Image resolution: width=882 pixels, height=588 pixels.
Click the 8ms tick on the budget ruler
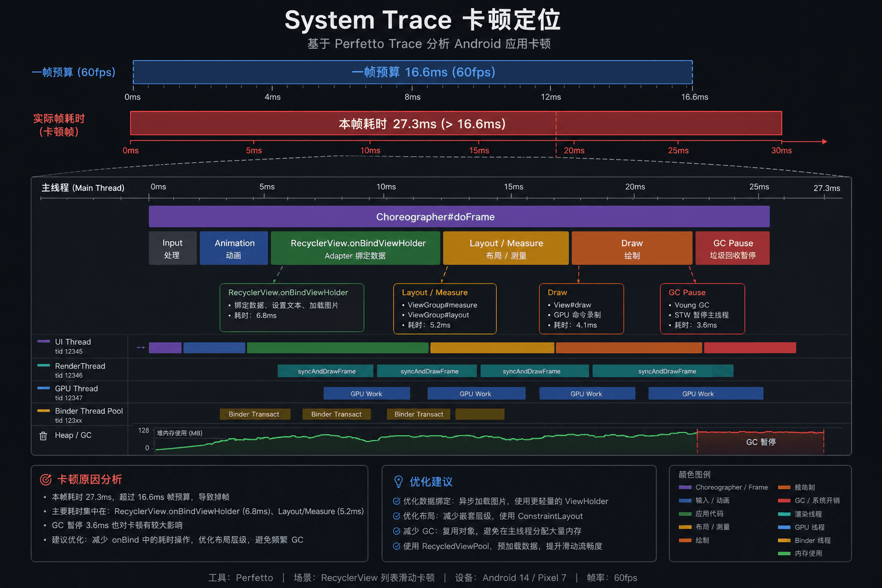[x=412, y=96]
